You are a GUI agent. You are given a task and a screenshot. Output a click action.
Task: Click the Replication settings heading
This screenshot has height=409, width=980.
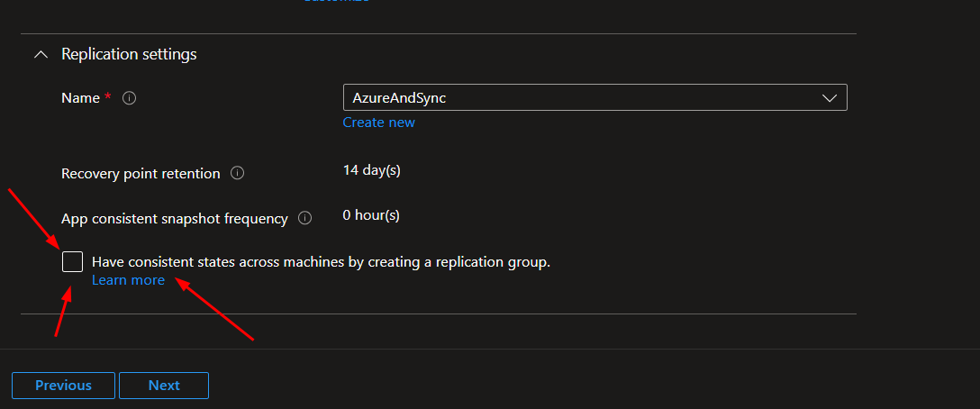coord(129,54)
